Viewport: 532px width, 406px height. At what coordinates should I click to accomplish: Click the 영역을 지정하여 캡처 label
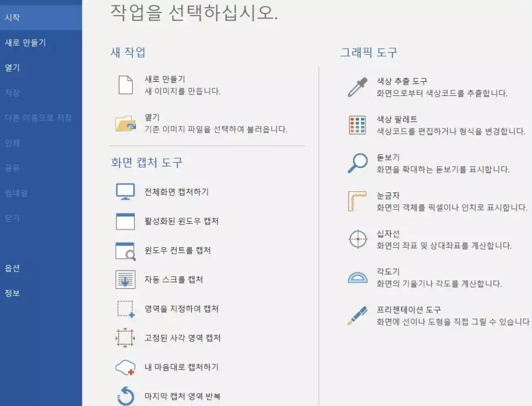(x=181, y=308)
